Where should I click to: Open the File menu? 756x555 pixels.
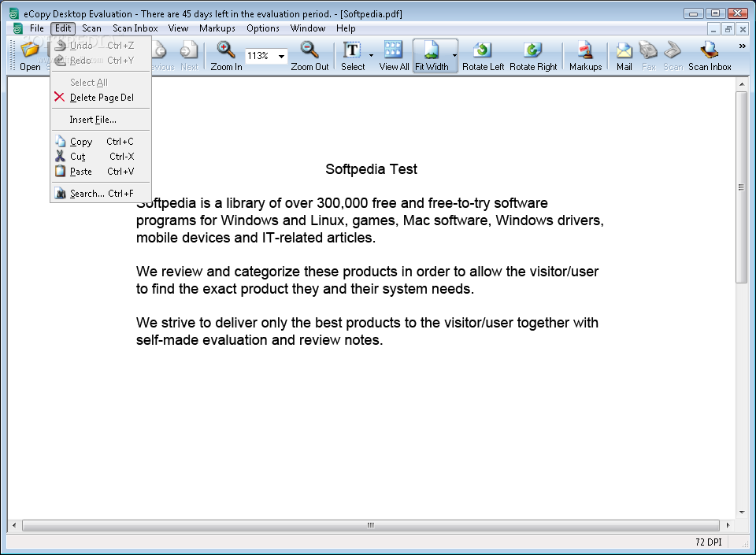click(37, 28)
